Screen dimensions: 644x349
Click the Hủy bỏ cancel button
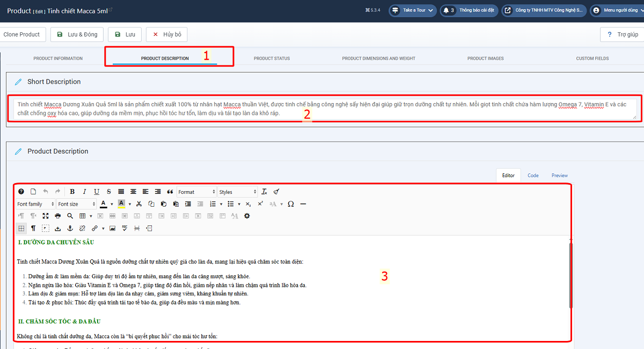click(x=167, y=34)
